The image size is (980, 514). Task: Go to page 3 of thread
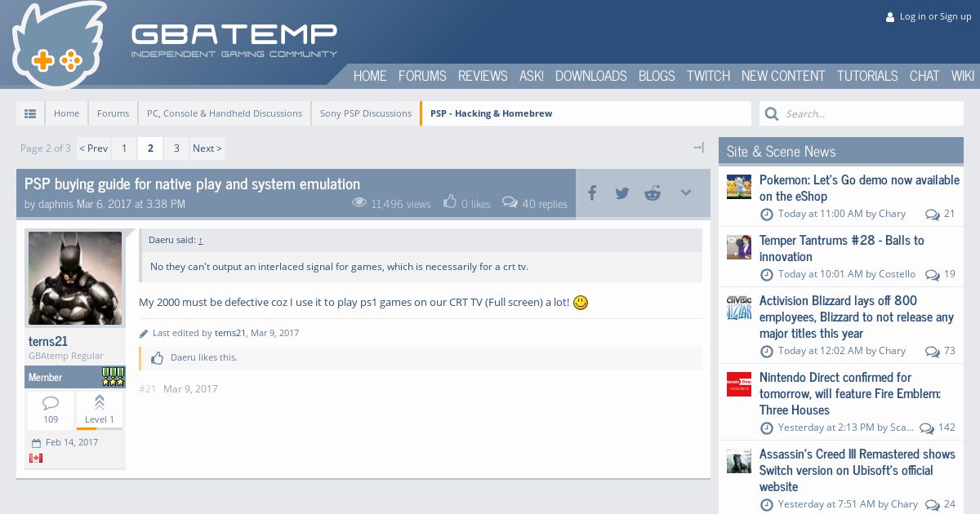(x=176, y=148)
